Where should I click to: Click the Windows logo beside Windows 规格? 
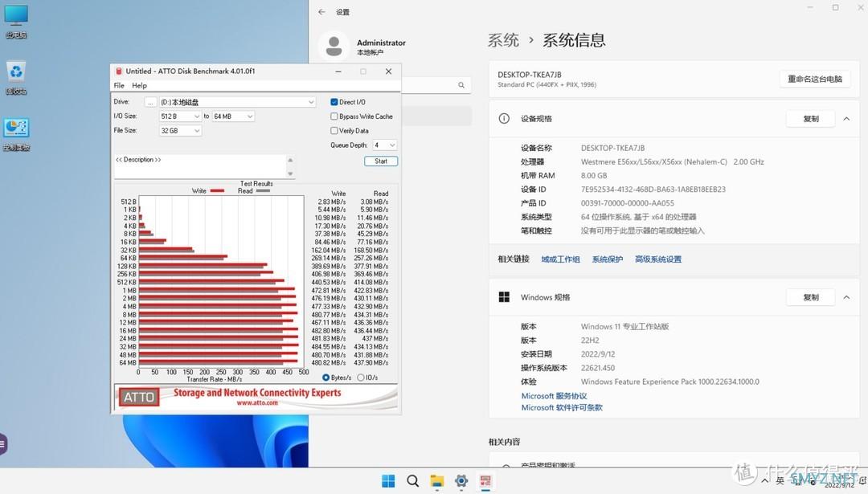[504, 297]
